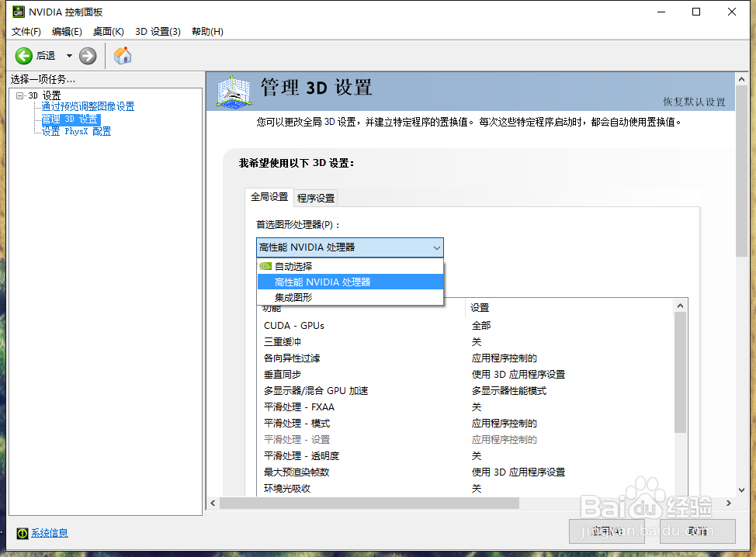The image size is (756, 557).
Task: Select 管理 3D 设置 in task tree
Action: point(71,119)
